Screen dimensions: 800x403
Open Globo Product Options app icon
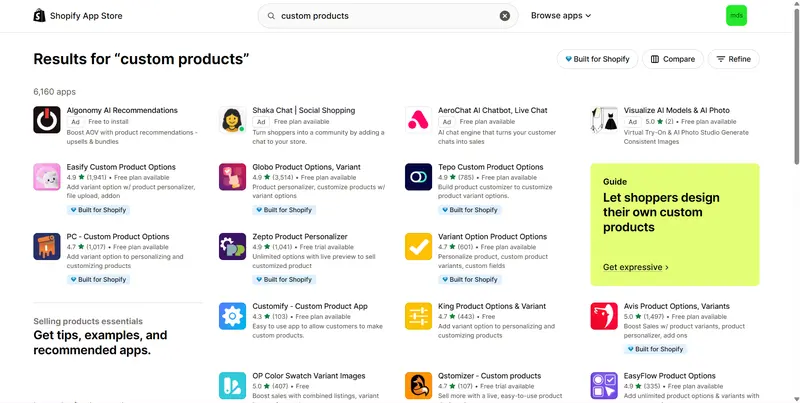(233, 177)
